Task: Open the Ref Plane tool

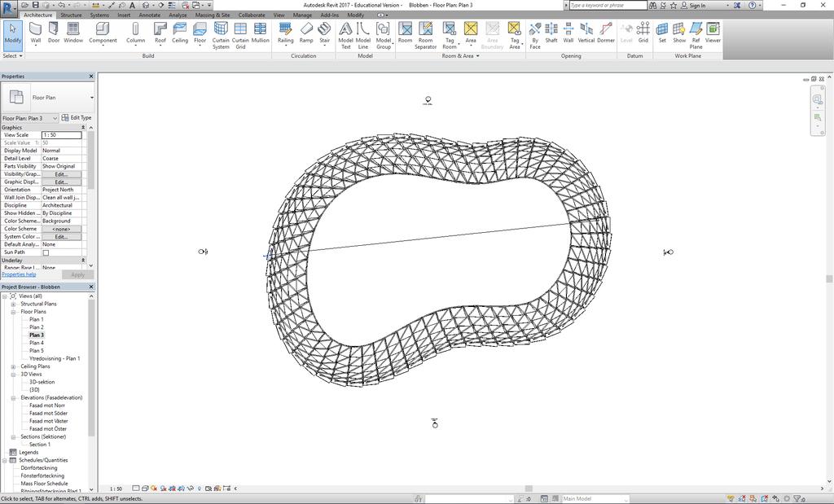Action: (696, 36)
